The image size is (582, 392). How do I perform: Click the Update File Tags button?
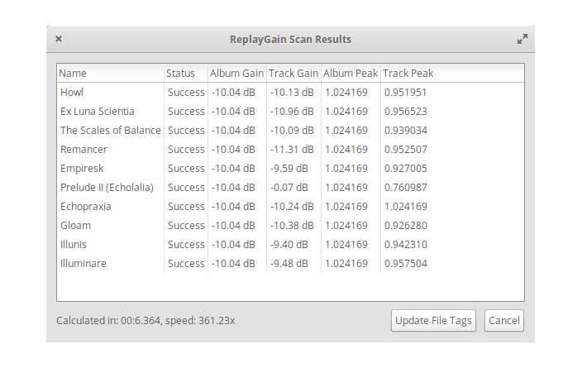pyautogui.click(x=433, y=321)
